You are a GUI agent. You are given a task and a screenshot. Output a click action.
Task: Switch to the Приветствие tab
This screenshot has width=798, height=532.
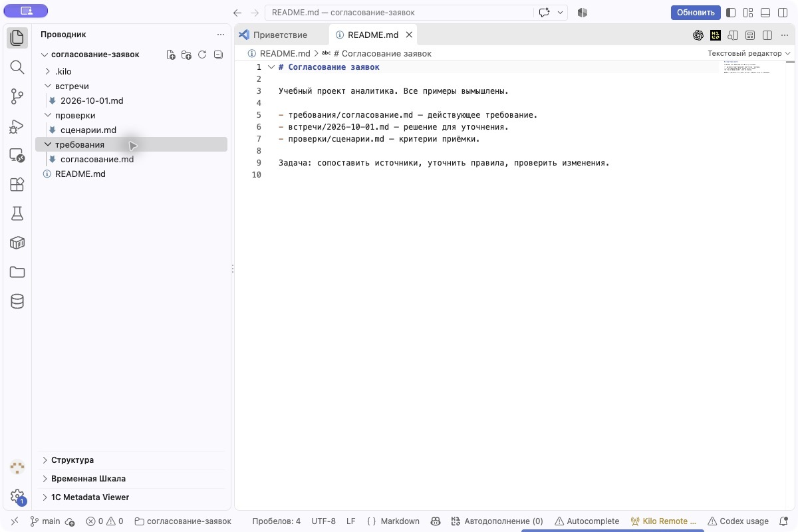tap(280, 35)
